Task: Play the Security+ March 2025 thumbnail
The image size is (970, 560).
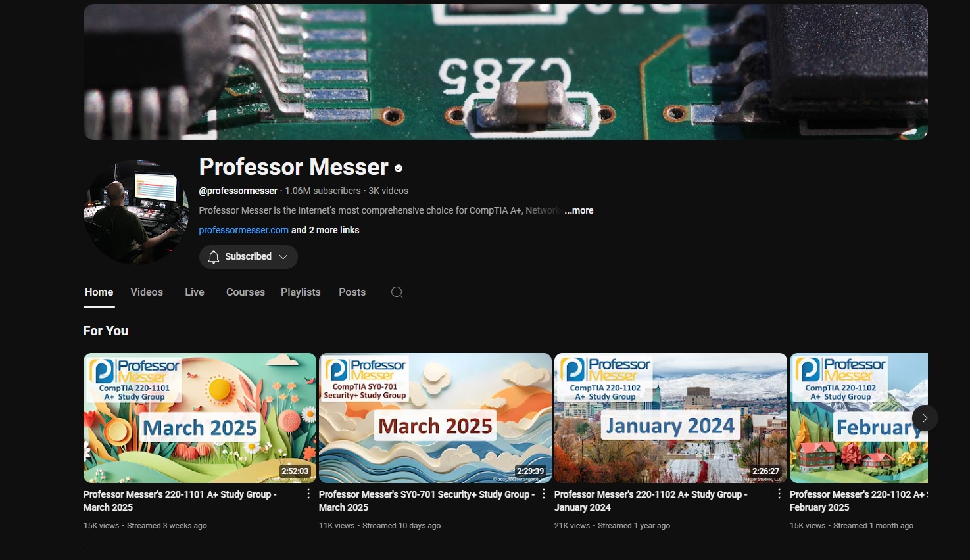Action: [x=435, y=418]
